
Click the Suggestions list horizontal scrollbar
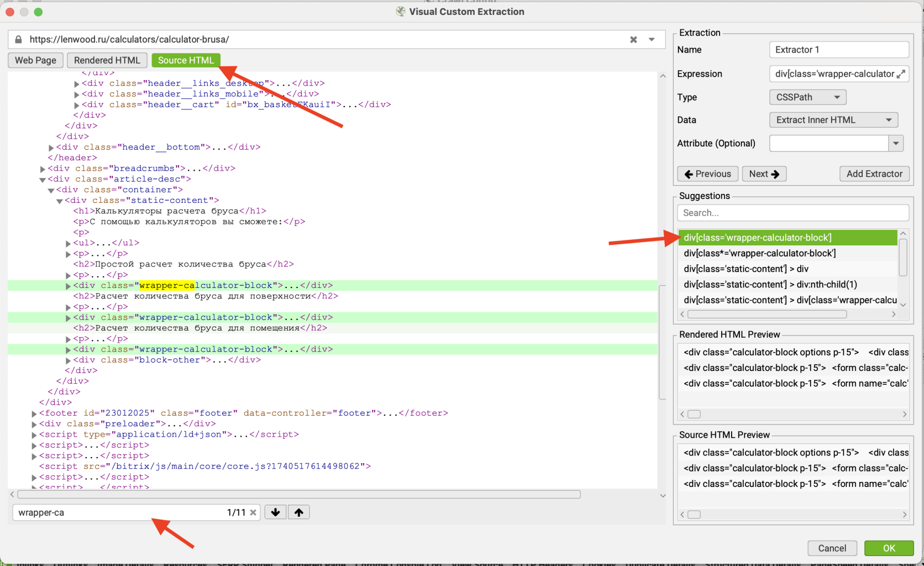tap(767, 315)
